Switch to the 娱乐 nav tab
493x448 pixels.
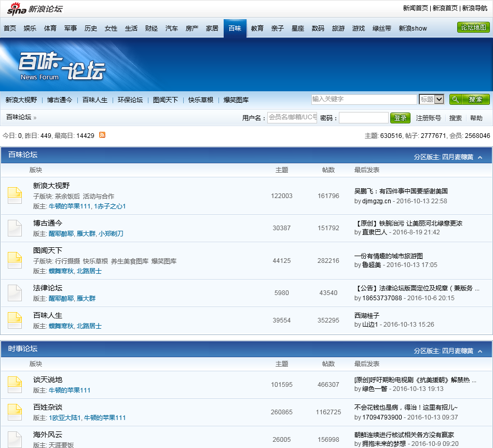tap(30, 29)
